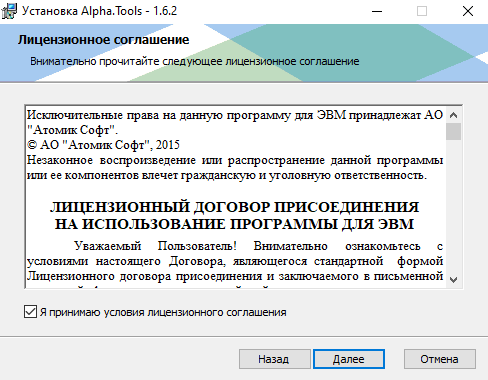The width and height of the screenshot is (488, 380).
Task: Click the installer icon in title bar
Action: [x=9, y=11]
